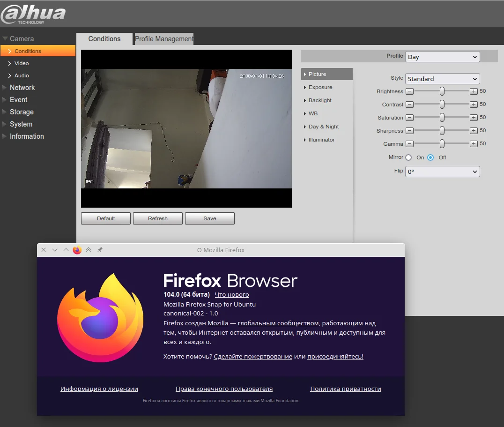Click the Default button
This screenshot has width=504, height=427.
(x=106, y=218)
